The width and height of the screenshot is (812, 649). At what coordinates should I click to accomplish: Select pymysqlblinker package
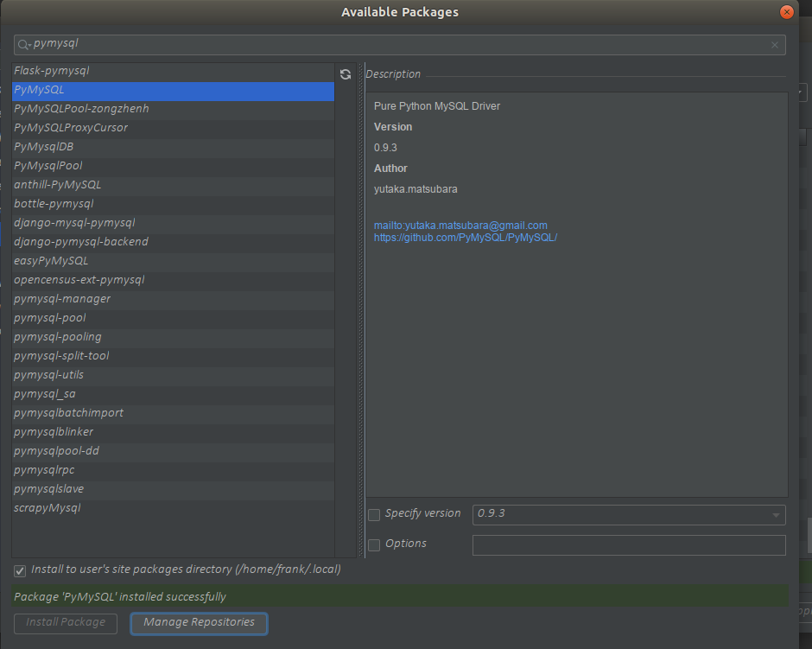173,434
